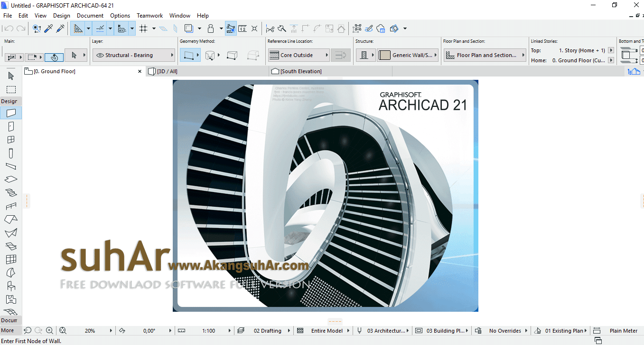Image resolution: width=644 pixels, height=345 pixels.
Task: Toggle Guide Lines button
Action: 78,29
